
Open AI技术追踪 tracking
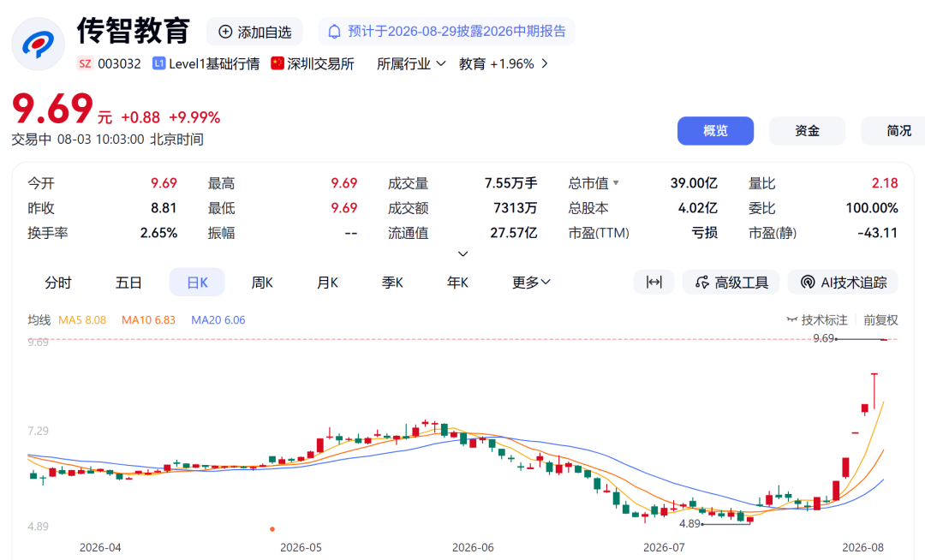coord(843,283)
